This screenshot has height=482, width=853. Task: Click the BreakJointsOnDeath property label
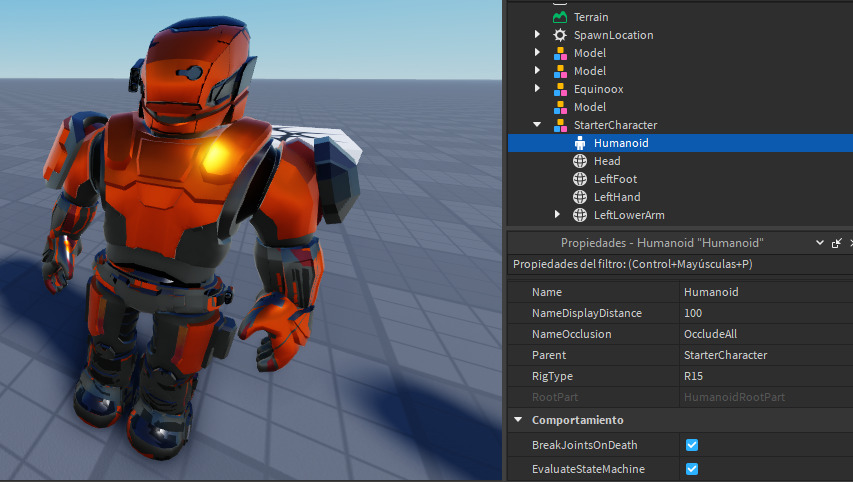(584, 445)
